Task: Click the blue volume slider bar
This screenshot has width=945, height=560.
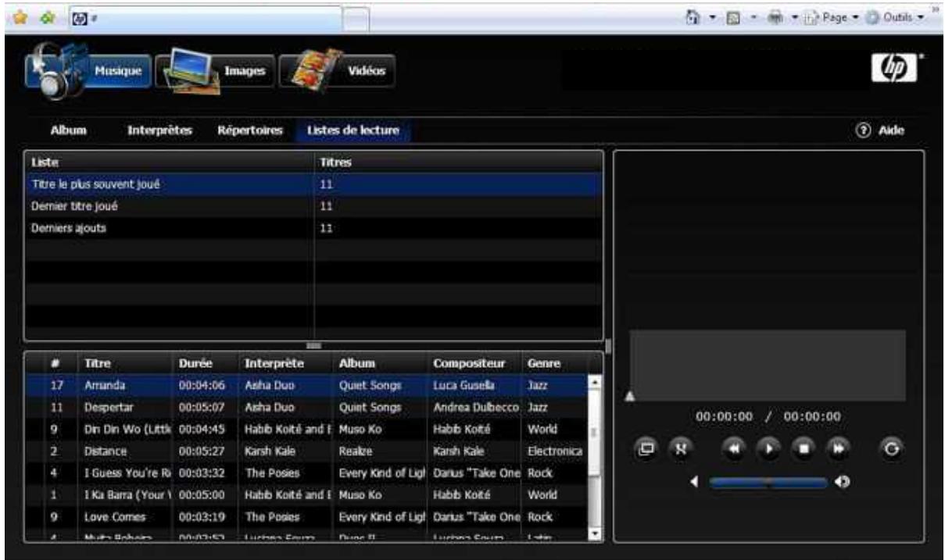Action: pyautogui.click(x=768, y=482)
